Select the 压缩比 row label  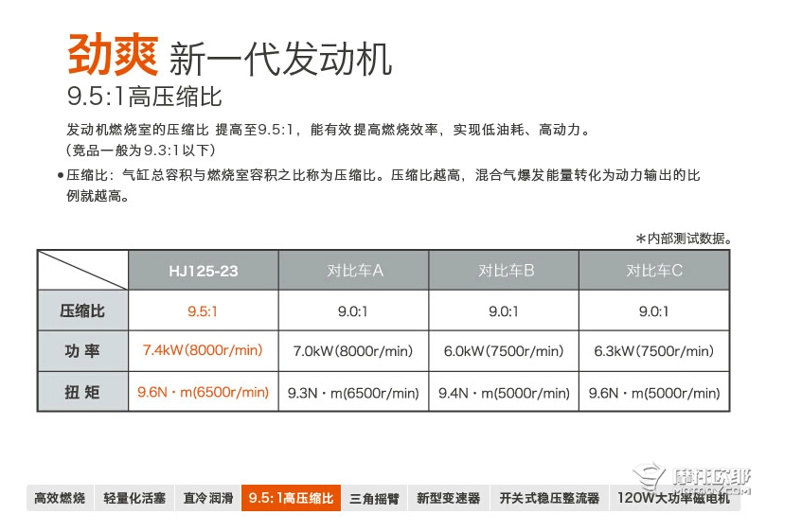[x=82, y=310]
